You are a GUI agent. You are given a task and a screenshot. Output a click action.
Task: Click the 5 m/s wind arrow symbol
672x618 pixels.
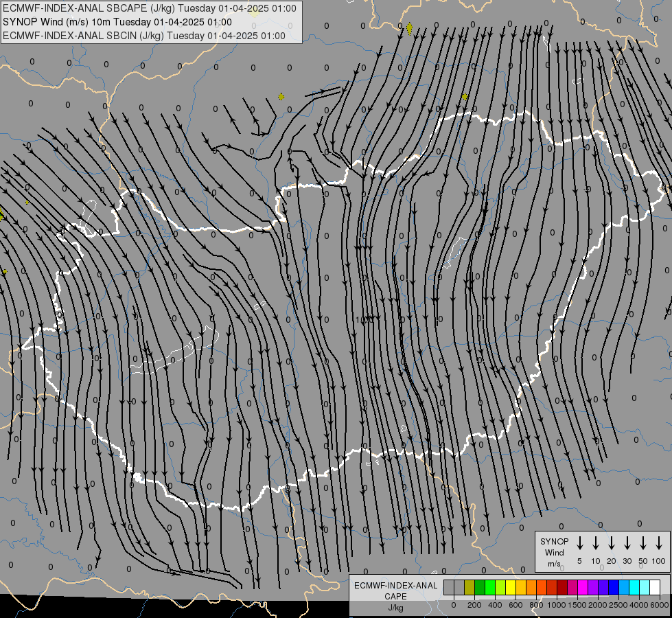[580, 543]
